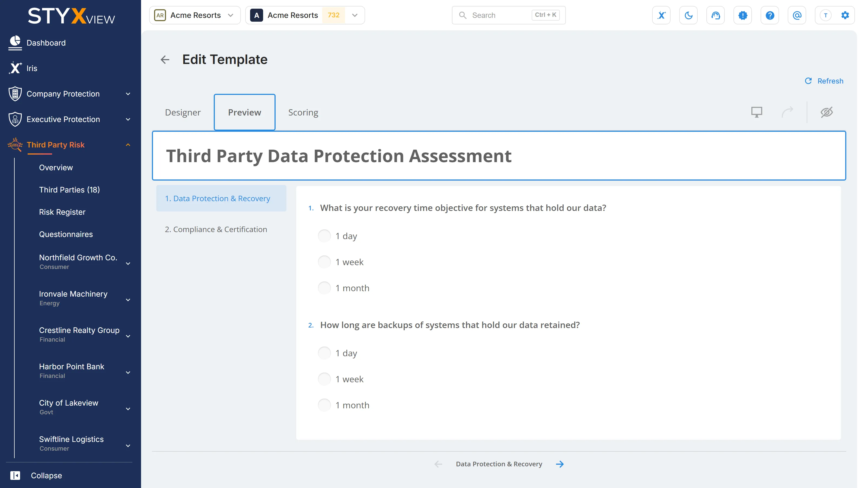Screen dimensions: 868x488
Task: Select '1 day' for backup retention
Action: pyautogui.click(x=324, y=353)
